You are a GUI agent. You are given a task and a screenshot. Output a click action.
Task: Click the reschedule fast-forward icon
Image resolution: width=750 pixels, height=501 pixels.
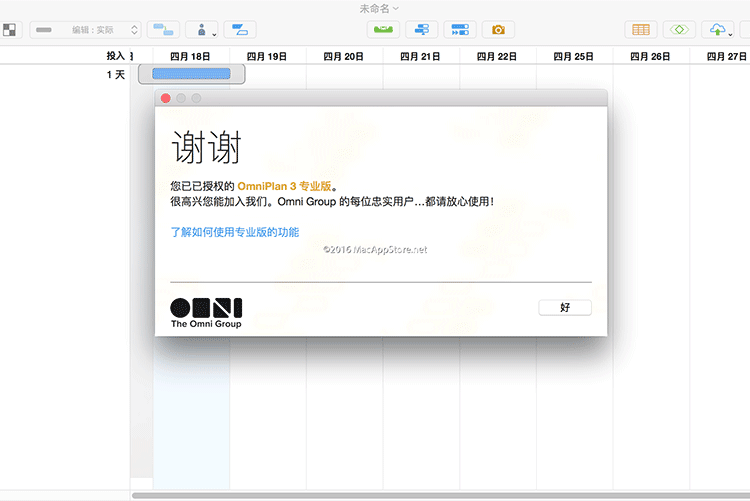[460, 30]
